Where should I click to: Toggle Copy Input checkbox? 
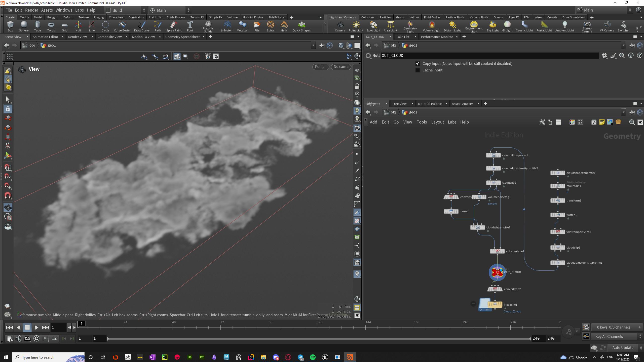[418, 64]
